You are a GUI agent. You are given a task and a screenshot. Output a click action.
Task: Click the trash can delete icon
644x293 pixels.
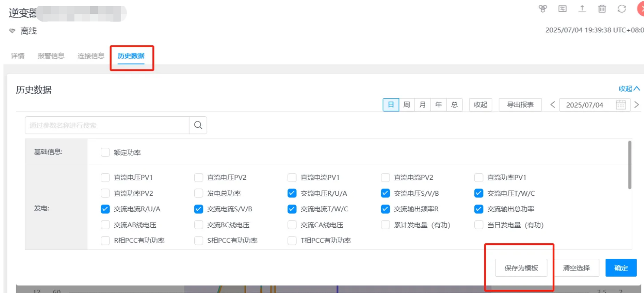click(602, 9)
